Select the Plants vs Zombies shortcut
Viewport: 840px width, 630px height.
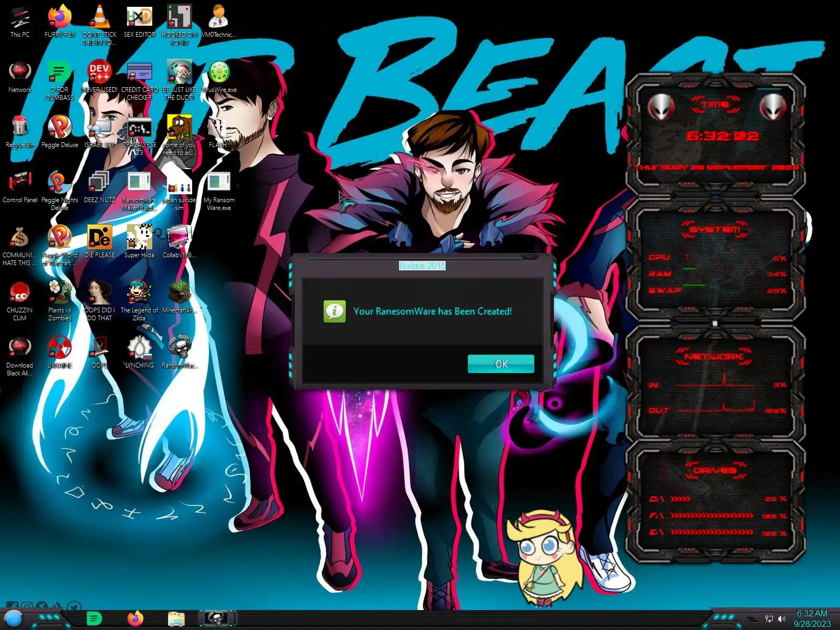coord(60,301)
